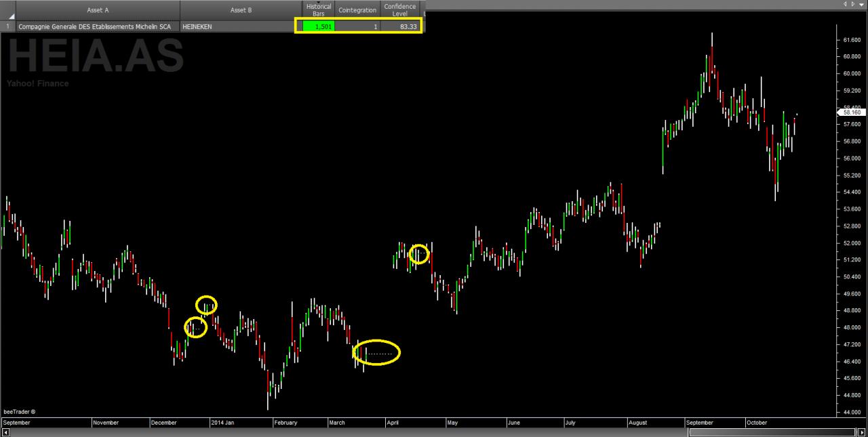Image resolution: width=868 pixels, height=437 pixels.
Task: Sort by the Asset B column header
Action: (x=241, y=10)
